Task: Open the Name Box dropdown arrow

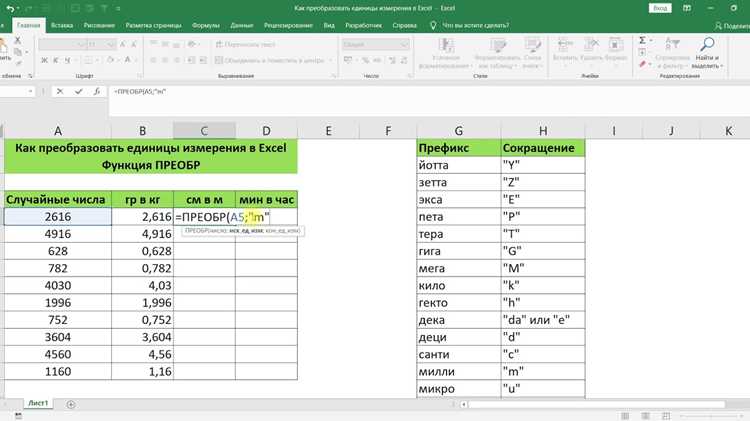Action: pos(30,91)
